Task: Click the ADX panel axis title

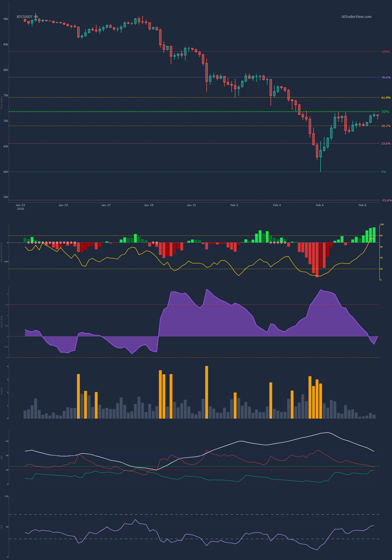Action: coord(1,457)
